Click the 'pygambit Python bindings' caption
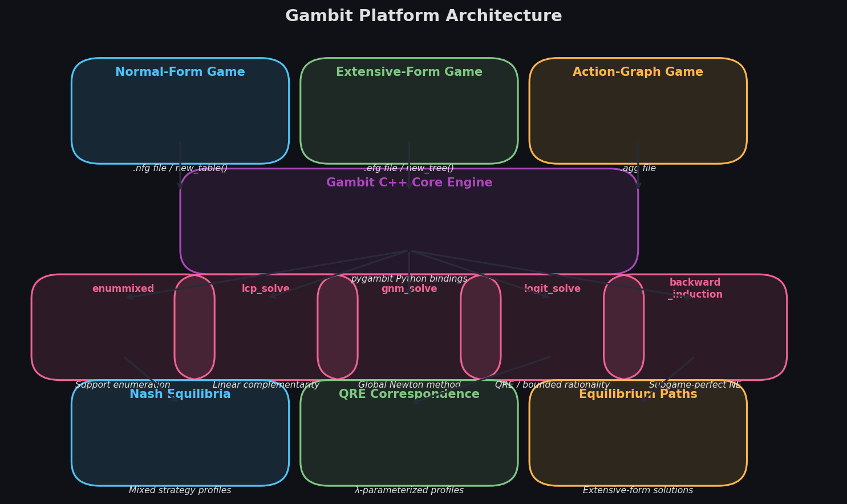The width and height of the screenshot is (847, 504). (x=409, y=279)
